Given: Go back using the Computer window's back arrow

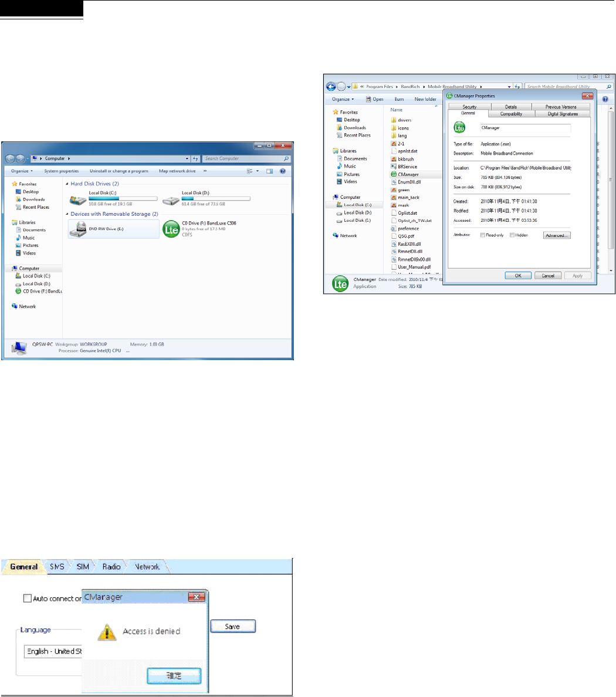Looking at the screenshot, I should [x=10, y=158].
